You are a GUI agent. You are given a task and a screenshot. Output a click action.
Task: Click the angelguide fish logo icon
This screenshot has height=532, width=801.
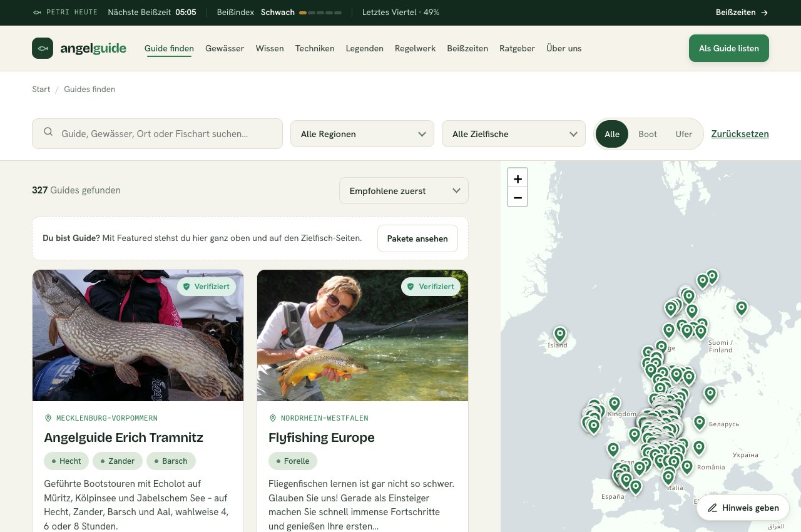(x=43, y=48)
